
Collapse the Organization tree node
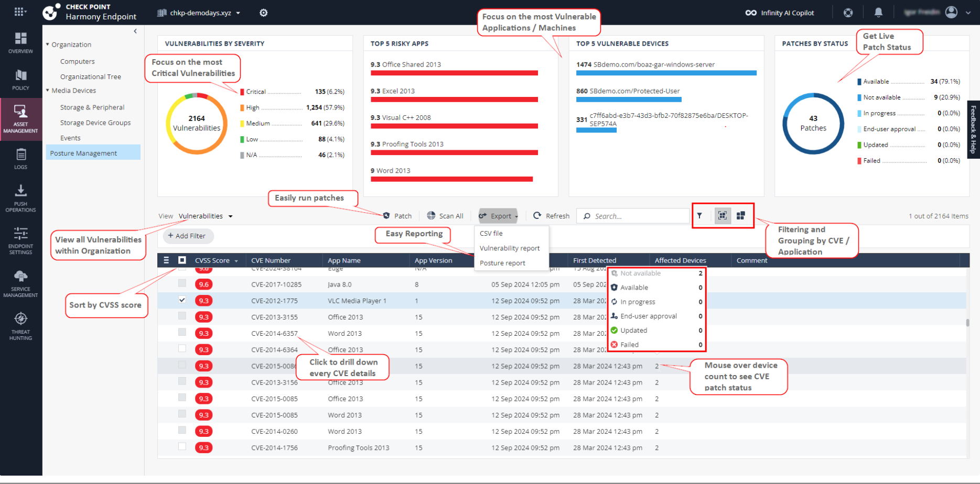point(48,45)
